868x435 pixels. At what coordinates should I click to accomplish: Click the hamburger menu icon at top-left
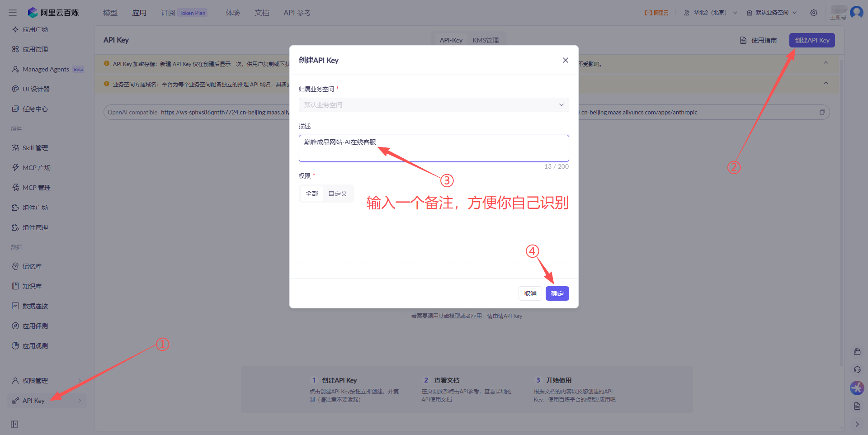click(x=13, y=13)
